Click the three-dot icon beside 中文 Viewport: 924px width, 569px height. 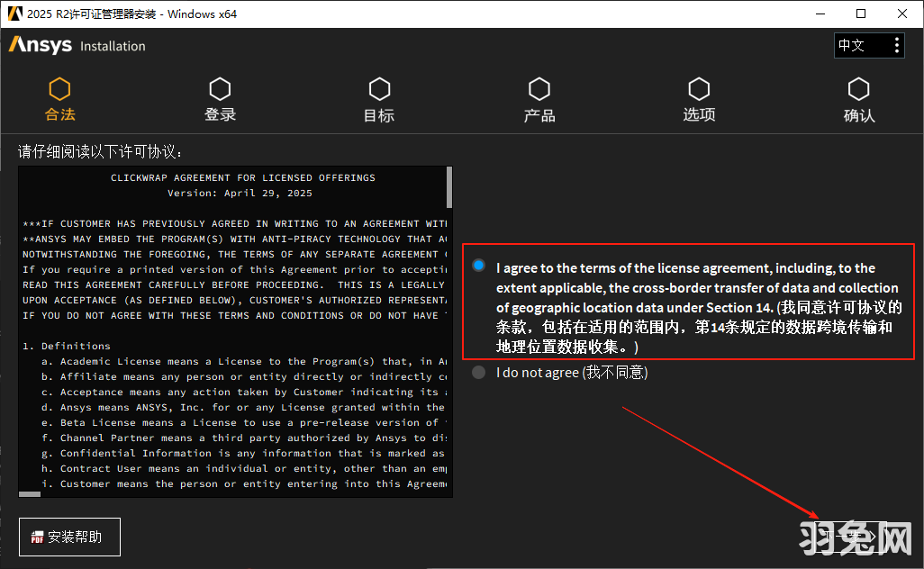896,45
